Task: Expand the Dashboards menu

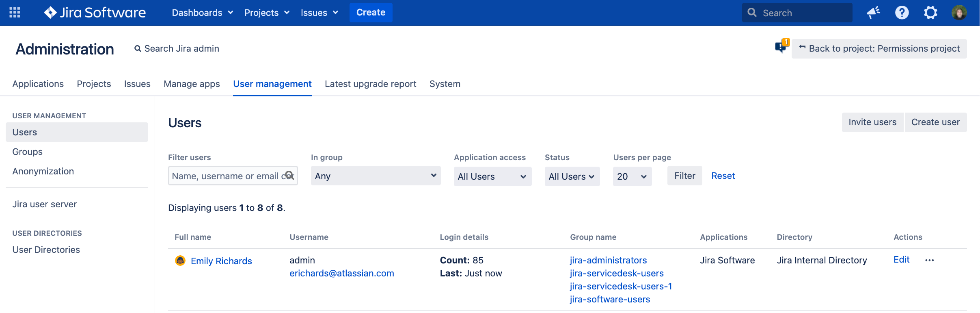Action: 202,13
